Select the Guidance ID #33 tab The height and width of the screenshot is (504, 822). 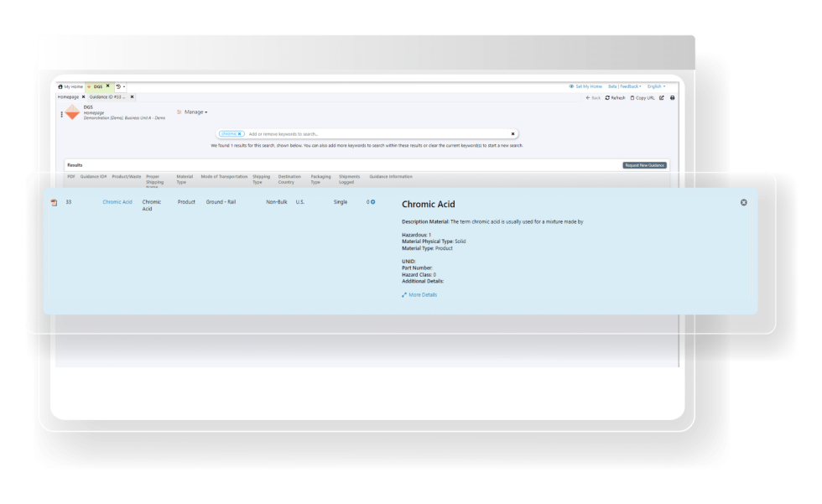coord(107,96)
